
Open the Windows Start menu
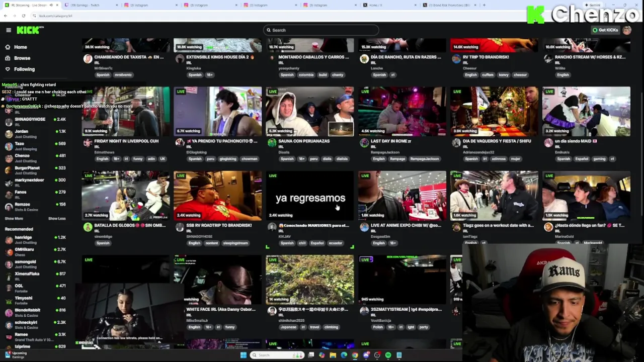pyautogui.click(x=244, y=355)
